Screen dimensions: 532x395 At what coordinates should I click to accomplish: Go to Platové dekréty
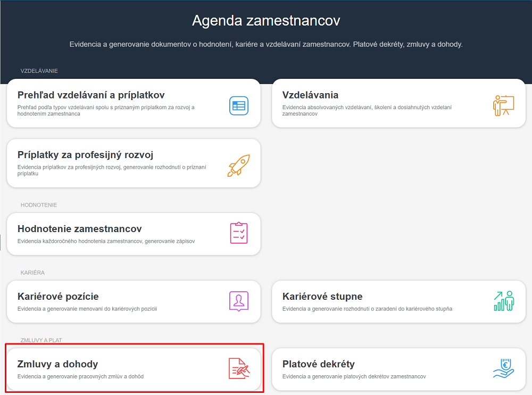point(318,364)
